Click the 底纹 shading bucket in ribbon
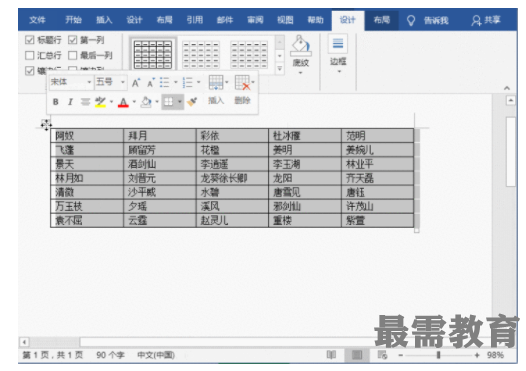This screenshot has width=526, height=371. 301,45
